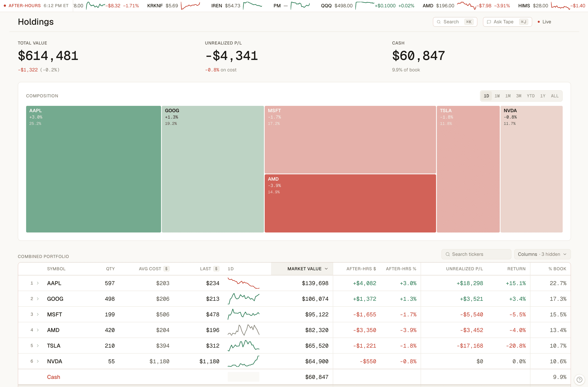Toggle LAST price dollar unit switch
The width and height of the screenshot is (588, 387).
[x=216, y=269]
